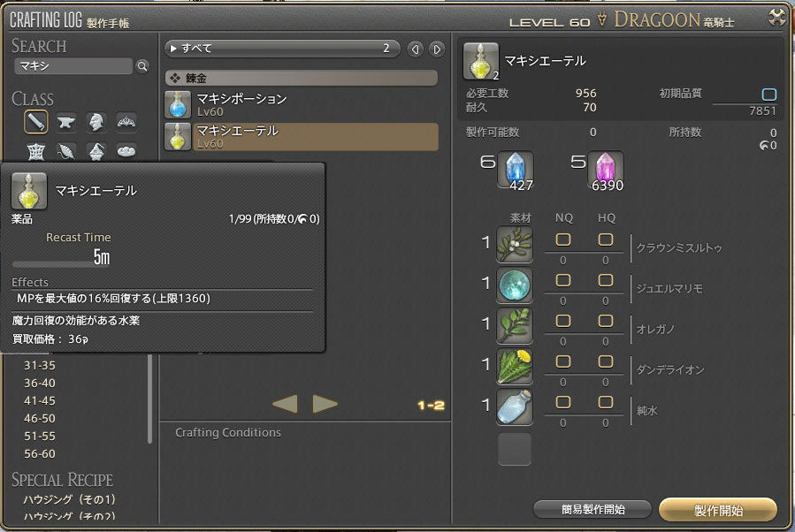795x532 pixels.
Task: Go to previous recipe page arrow
Action: (x=285, y=404)
